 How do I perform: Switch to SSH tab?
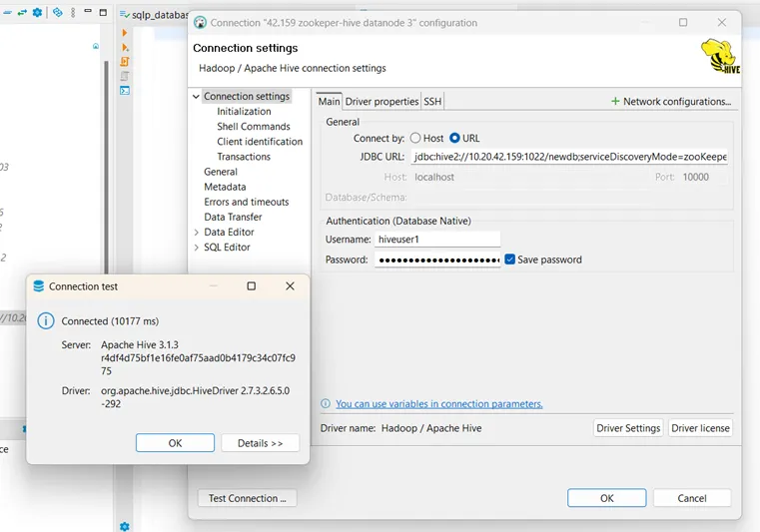(432, 101)
